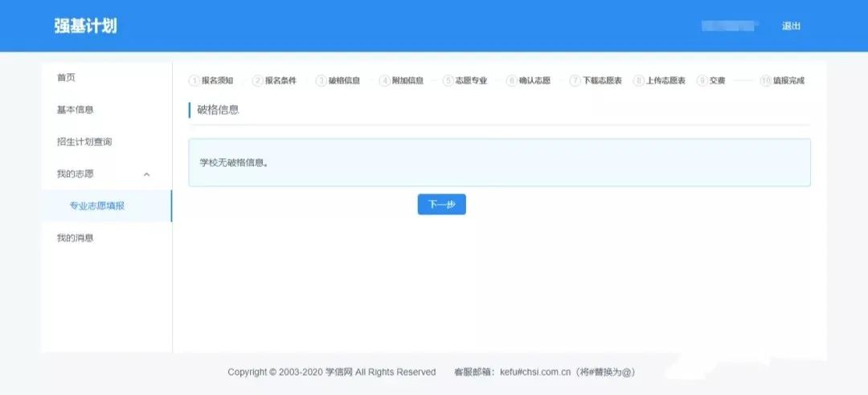868x395 pixels.
Task: Click step 2 circle icon for 报名条件
Action: [x=257, y=81]
